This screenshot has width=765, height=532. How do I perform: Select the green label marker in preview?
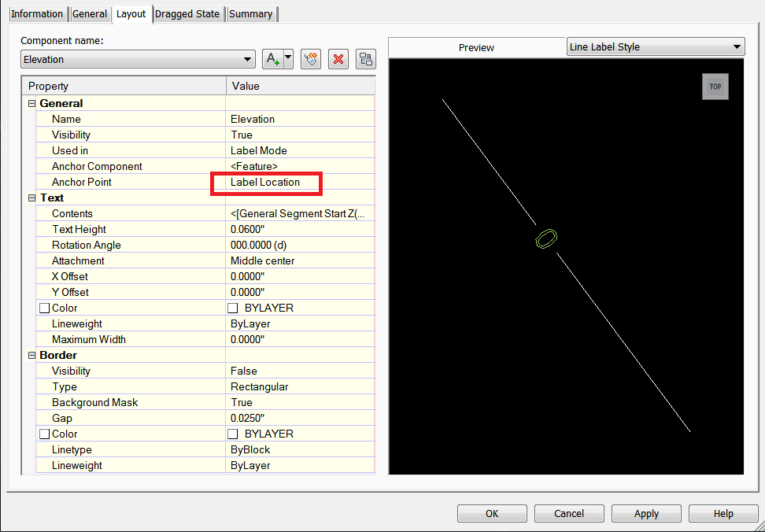pos(545,238)
